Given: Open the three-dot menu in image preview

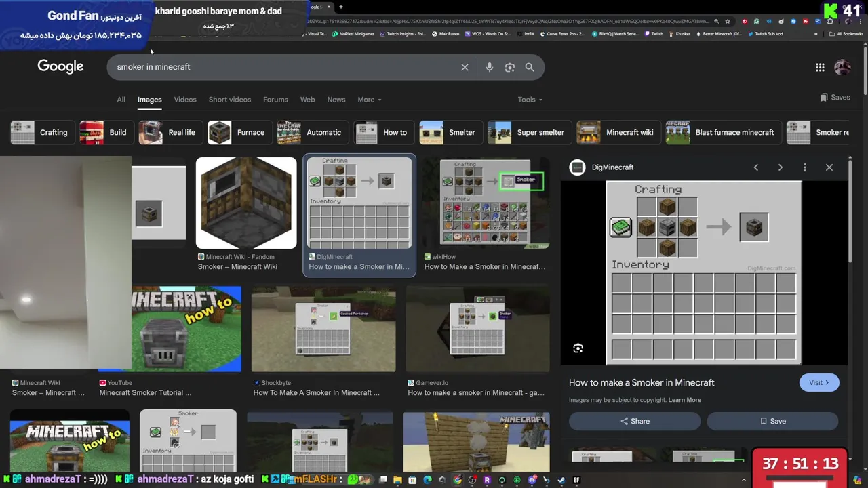Looking at the screenshot, I should (805, 167).
